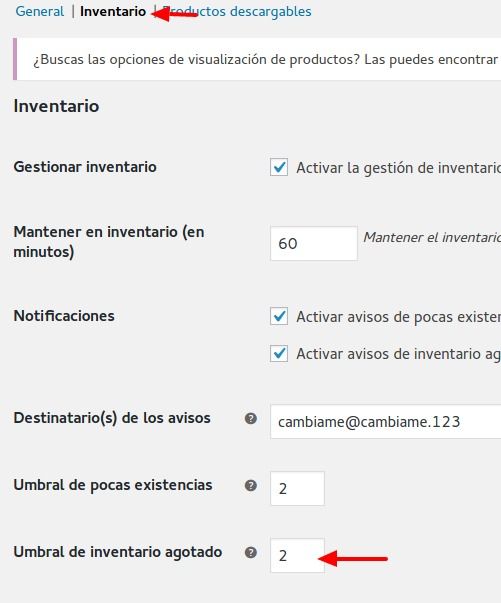The width and height of the screenshot is (501, 603).
Task: Click the ¿Buscas las opciones de visualización notice
Action: (259, 59)
